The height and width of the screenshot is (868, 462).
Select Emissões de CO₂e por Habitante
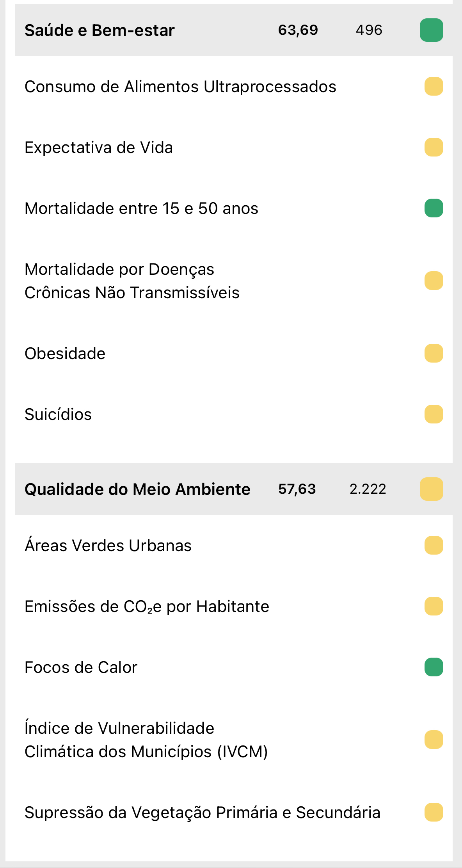point(147,607)
